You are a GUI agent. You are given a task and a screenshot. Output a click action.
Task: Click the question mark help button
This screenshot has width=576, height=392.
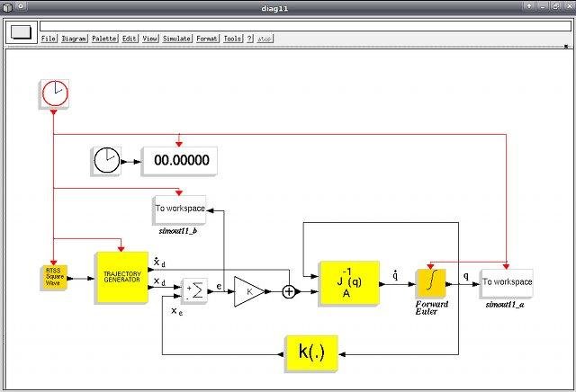pos(251,40)
